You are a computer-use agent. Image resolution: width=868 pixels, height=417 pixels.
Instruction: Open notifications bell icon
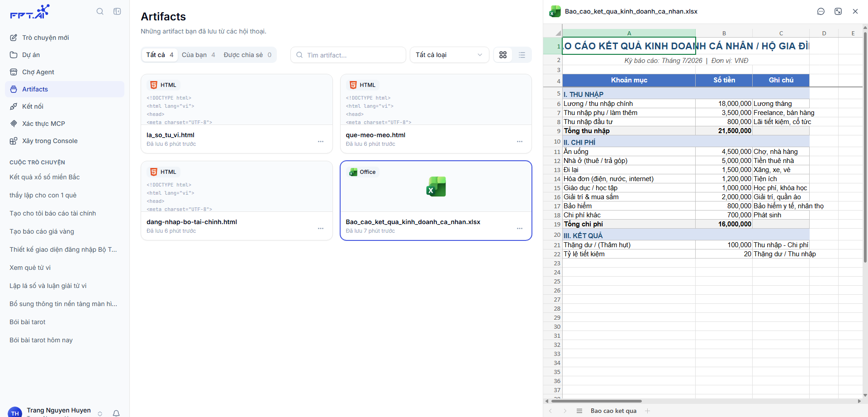[x=116, y=413]
